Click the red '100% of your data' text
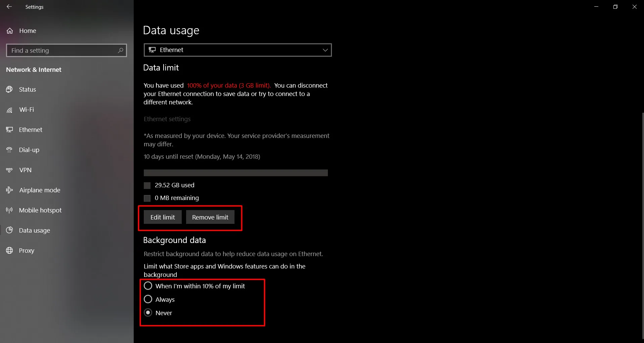Viewport: 644px width, 343px height. coord(229,86)
